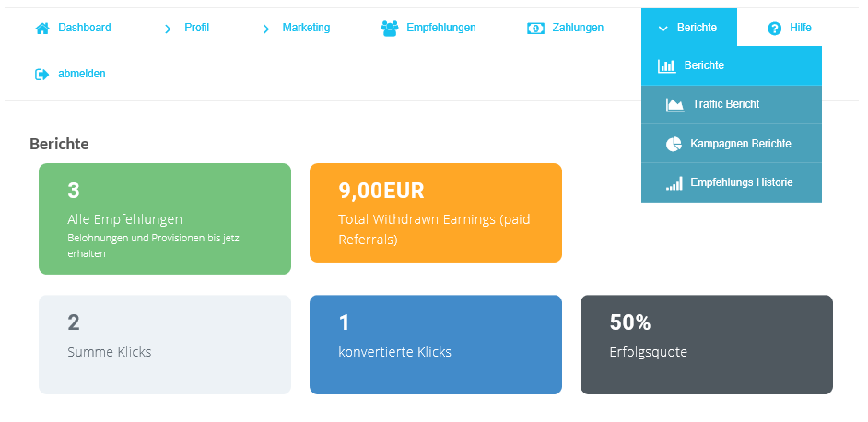The height and width of the screenshot is (422, 868).
Task: Click the orange Total Withdrawn Earnings card
Action: tap(436, 213)
